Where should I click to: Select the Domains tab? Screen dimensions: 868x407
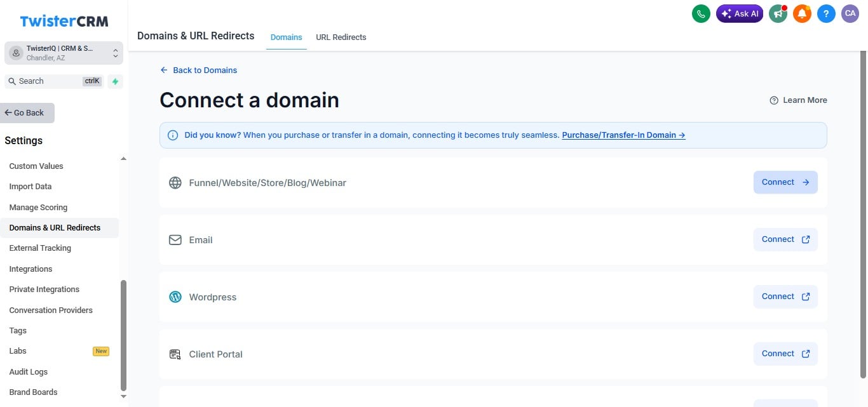click(287, 37)
